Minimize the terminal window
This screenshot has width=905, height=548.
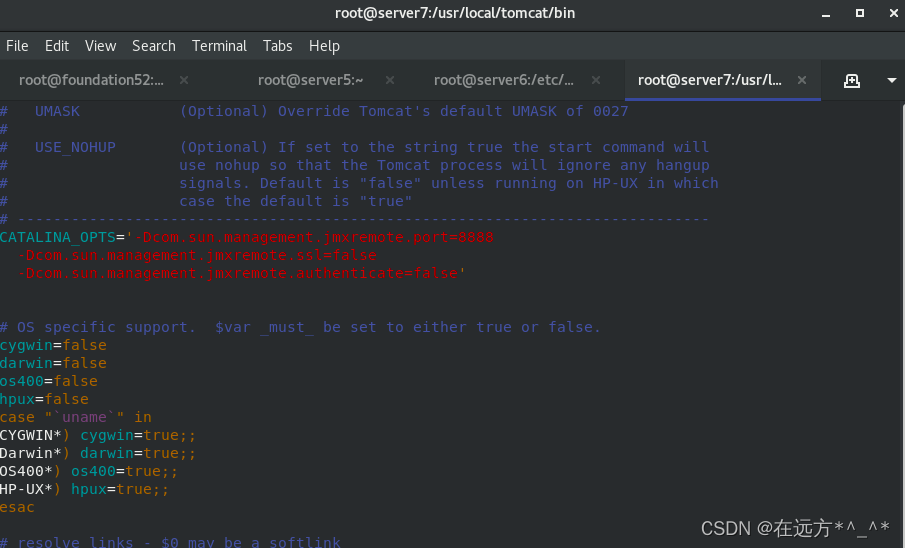click(x=826, y=14)
